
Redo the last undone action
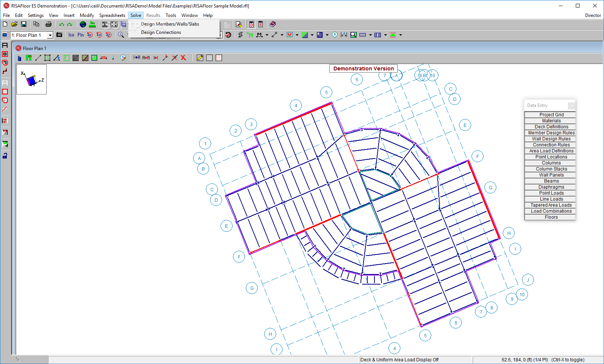click(70, 24)
